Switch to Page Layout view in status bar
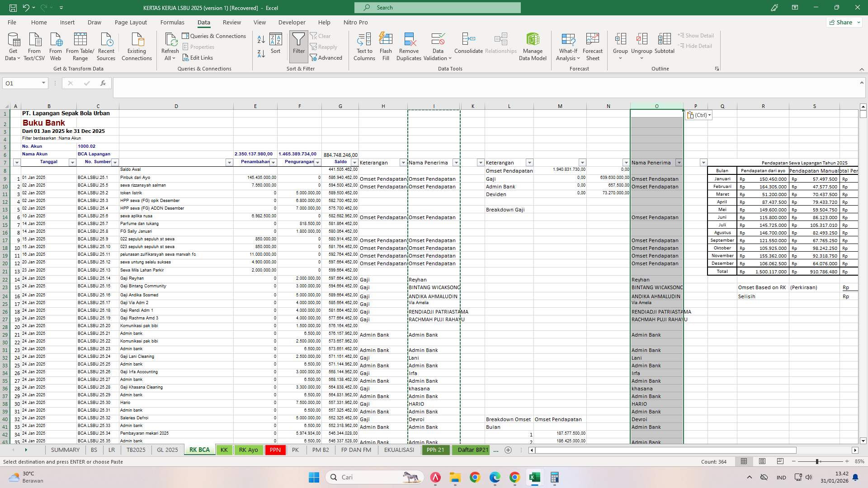Image resolution: width=868 pixels, height=488 pixels. pos(762,461)
